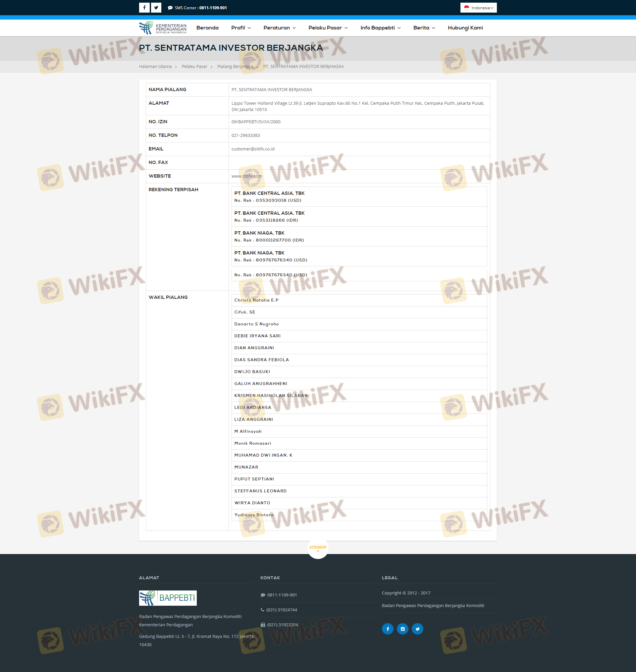The image size is (636, 672).
Task: Select wakil pialang Cifuk, SE
Action: [x=359, y=312]
